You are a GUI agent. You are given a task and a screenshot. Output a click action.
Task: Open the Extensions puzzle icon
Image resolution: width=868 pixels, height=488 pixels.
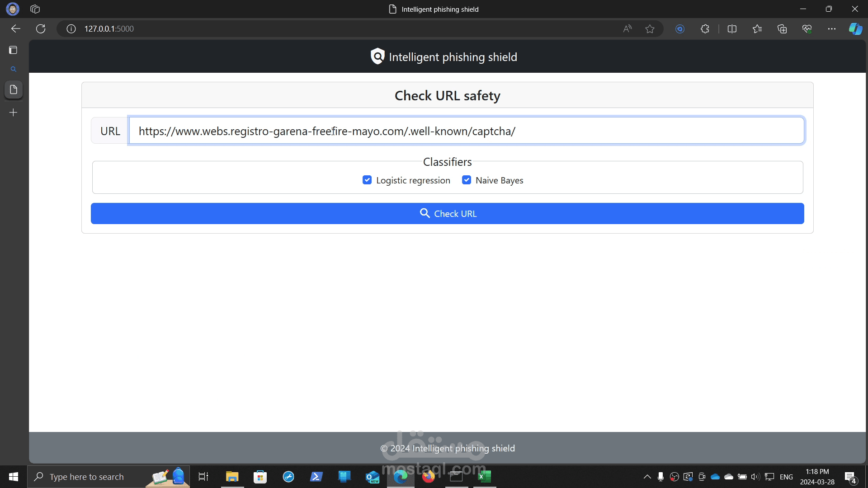pos(705,29)
